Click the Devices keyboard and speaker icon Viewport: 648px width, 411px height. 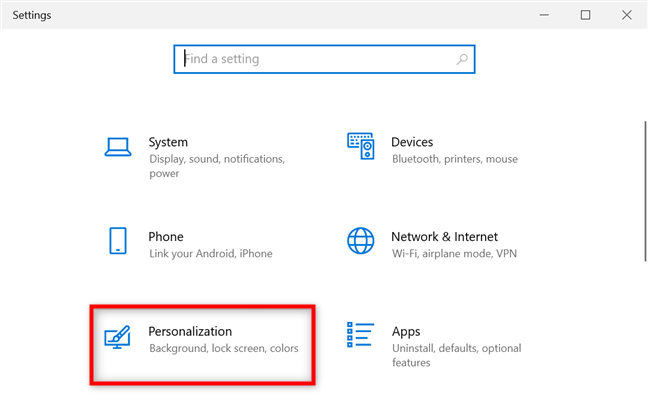[360, 147]
